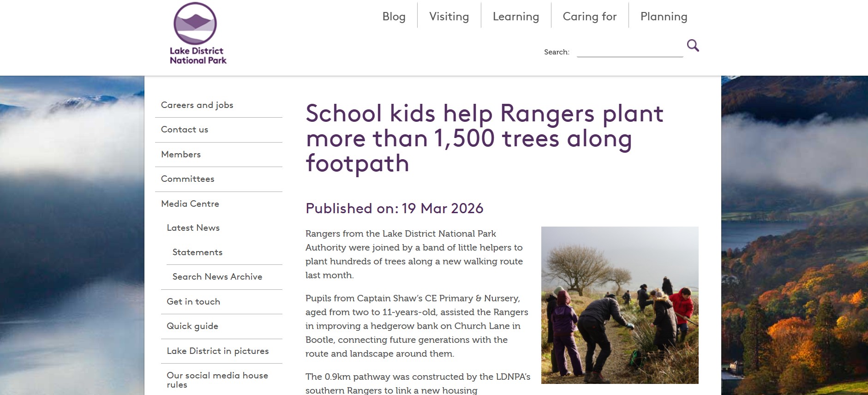The height and width of the screenshot is (395, 868).
Task: Click the tree planting article photo
Action: tap(619, 305)
